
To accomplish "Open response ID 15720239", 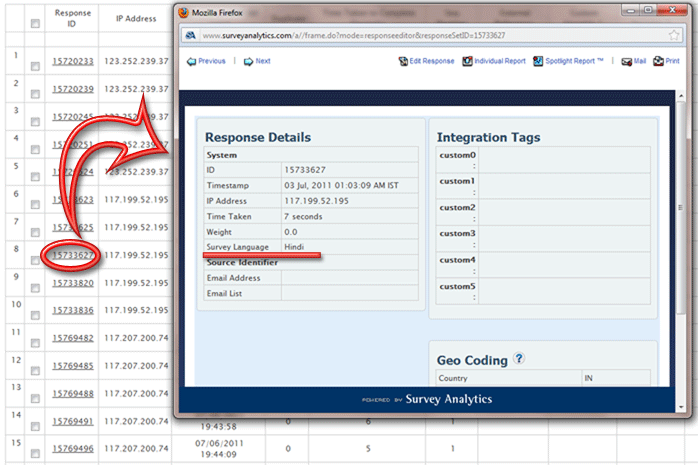I will pyautogui.click(x=73, y=89).
